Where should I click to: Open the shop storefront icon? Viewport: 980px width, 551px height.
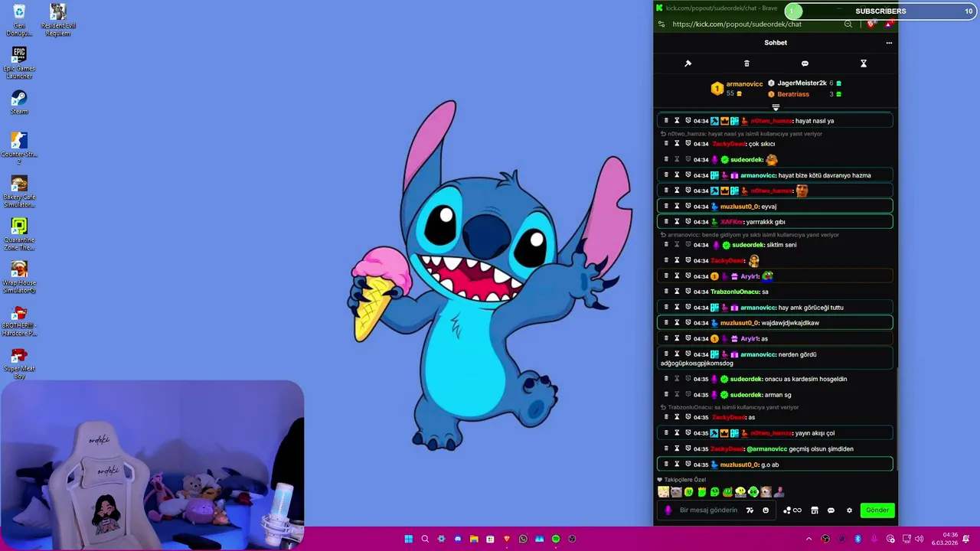[x=815, y=510]
